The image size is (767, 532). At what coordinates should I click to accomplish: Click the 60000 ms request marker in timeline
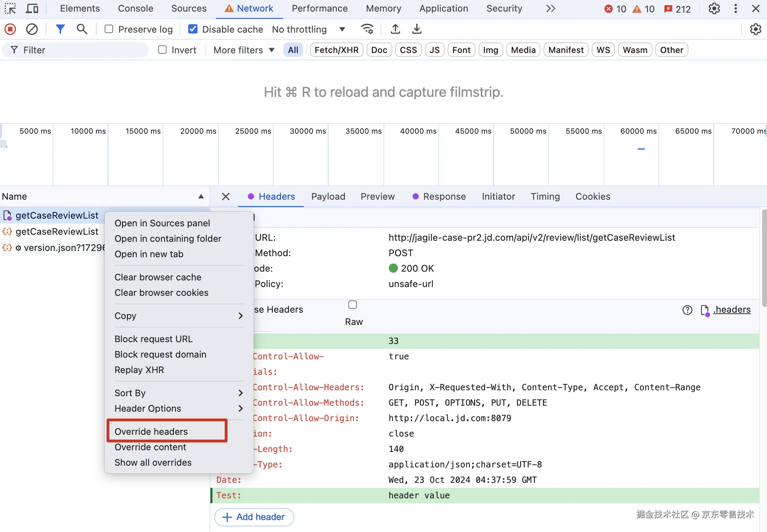641,149
